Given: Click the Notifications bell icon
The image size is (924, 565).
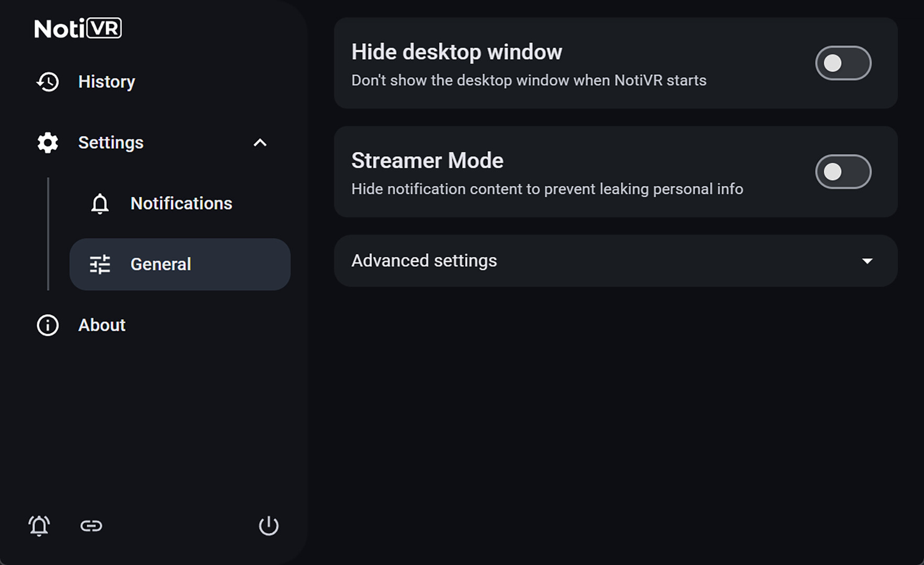Looking at the screenshot, I should (x=100, y=204).
